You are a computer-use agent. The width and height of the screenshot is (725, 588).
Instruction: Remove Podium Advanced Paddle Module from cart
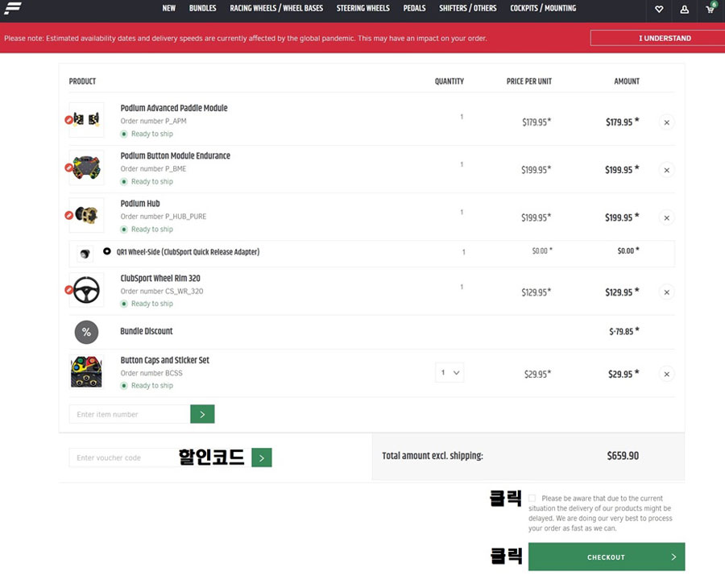click(667, 122)
